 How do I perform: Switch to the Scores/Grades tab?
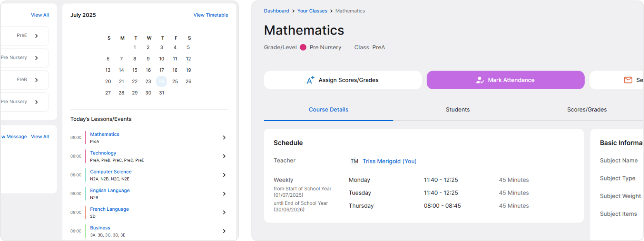point(587,109)
